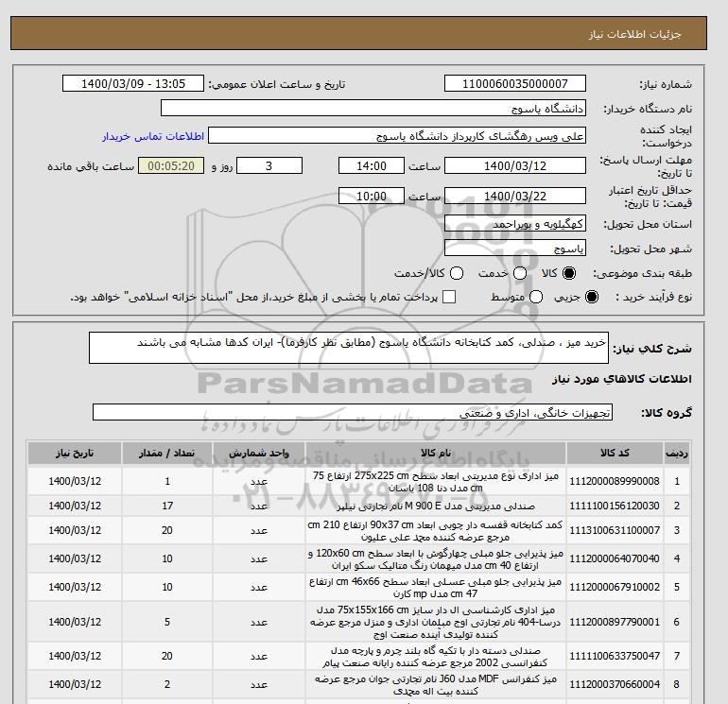This screenshot has width=728, height=704.
Task: Click the buyer organization name field
Action: click(x=373, y=108)
